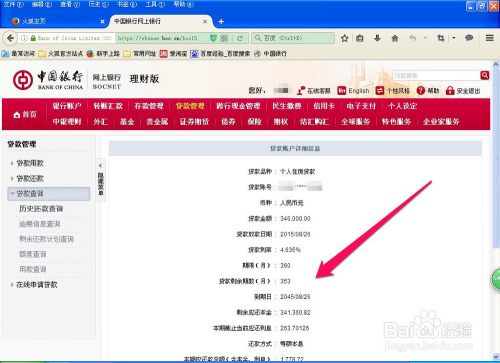
Task: Open the 保险 menu
Action: [x=255, y=122]
